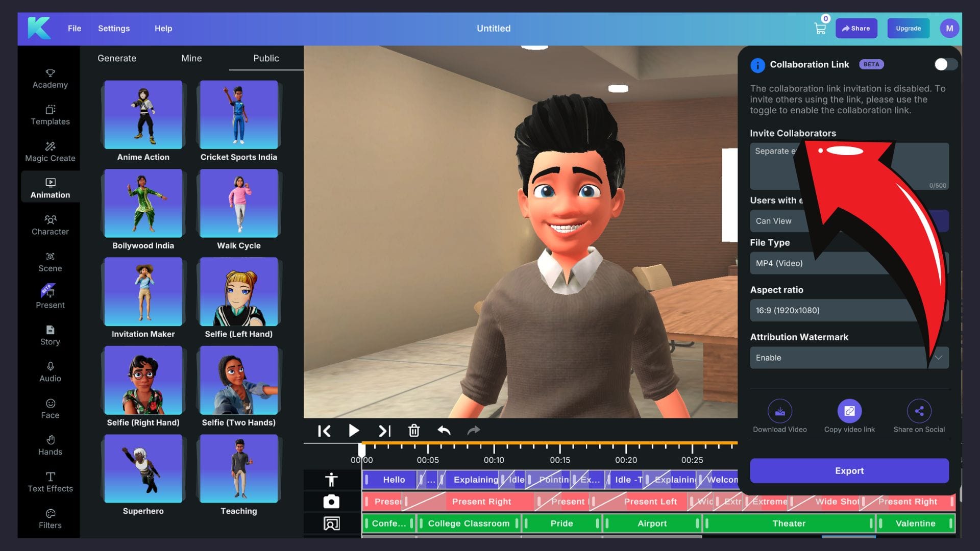Image resolution: width=980 pixels, height=551 pixels.
Task: Click the Copy video link icon
Action: [x=849, y=411]
